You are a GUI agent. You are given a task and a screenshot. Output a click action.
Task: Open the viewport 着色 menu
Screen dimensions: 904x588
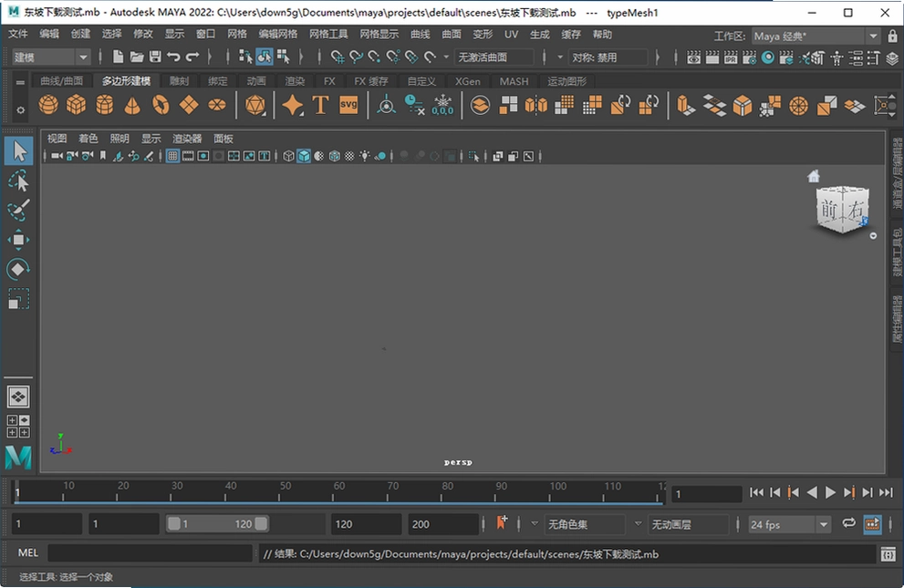tap(88, 139)
